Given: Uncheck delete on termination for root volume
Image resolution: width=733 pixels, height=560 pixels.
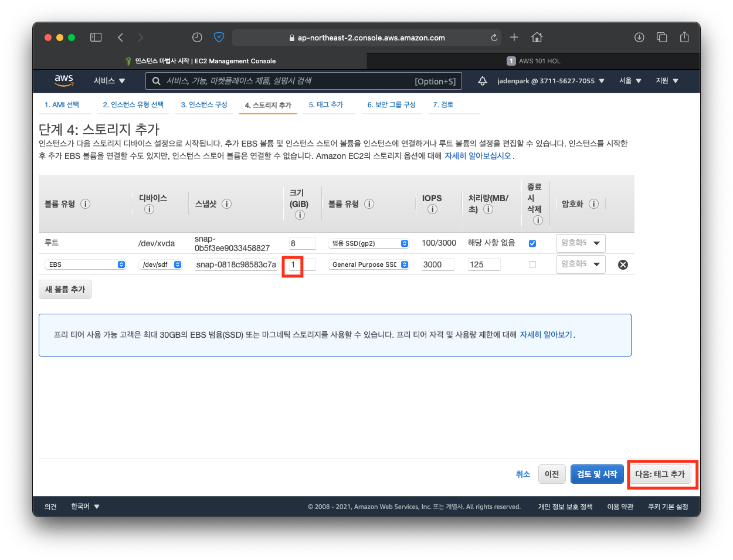Looking at the screenshot, I should coord(532,243).
